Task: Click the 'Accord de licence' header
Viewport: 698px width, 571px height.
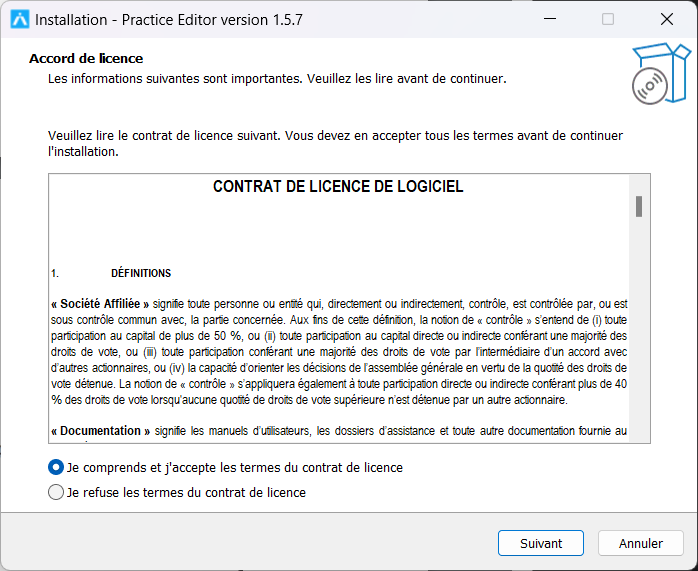Action: (86, 58)
